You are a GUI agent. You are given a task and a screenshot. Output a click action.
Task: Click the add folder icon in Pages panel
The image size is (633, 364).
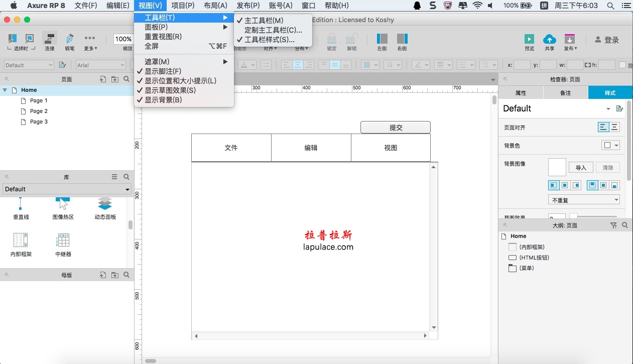115,79
